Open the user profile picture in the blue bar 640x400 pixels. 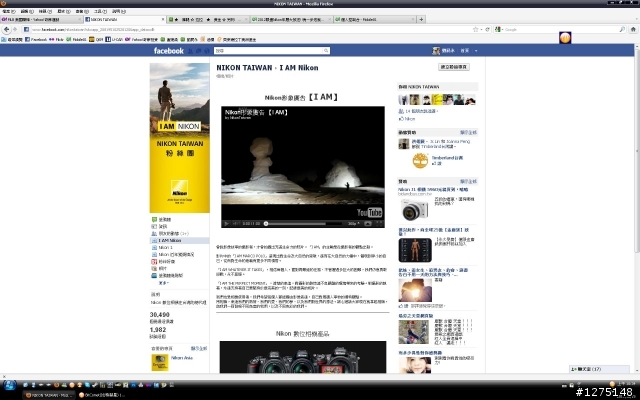(436, 51)
